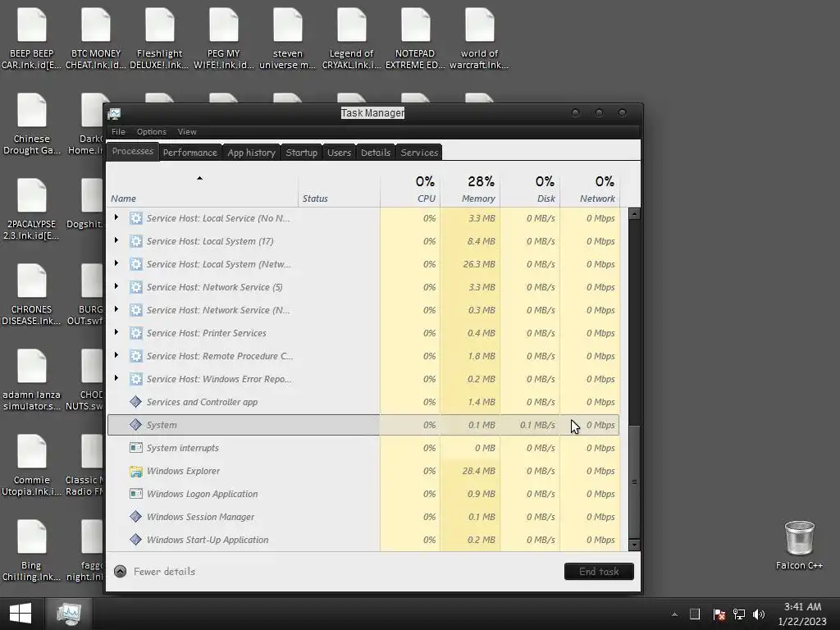
Task: Select the BEEP BEEP CAR desktop file
Action: 32,39
